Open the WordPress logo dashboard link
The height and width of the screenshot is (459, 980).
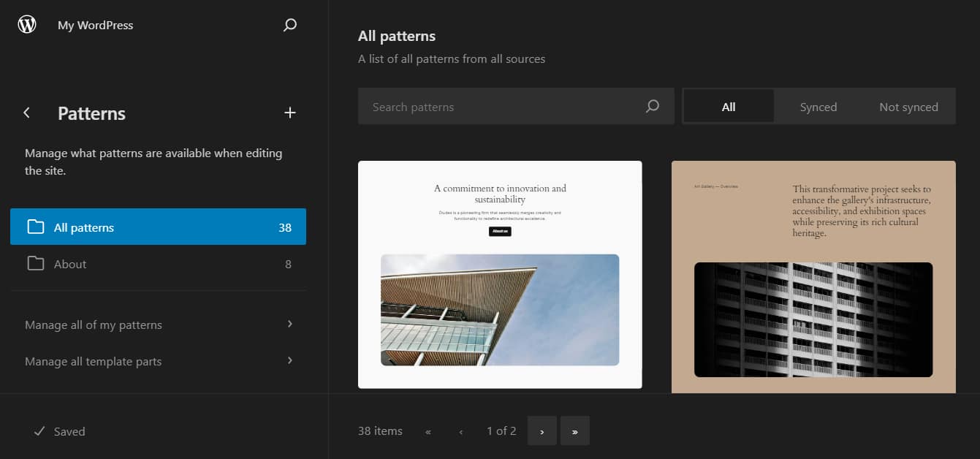27,25
